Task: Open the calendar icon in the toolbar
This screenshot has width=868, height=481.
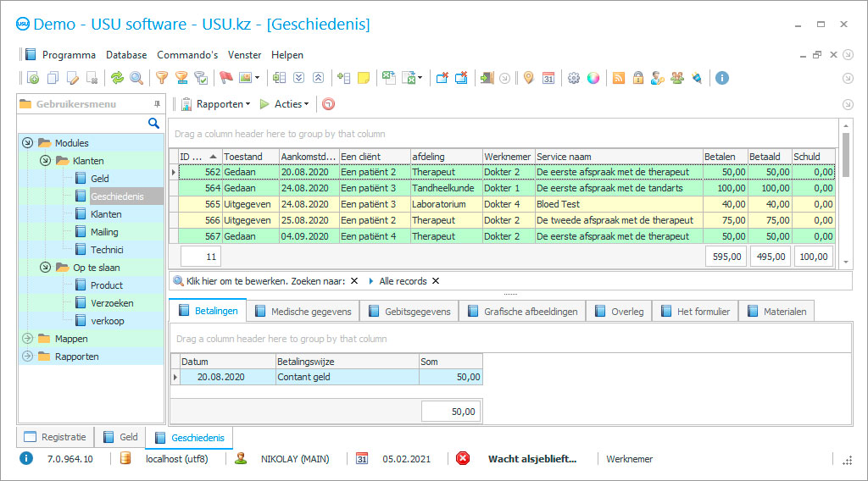Action: 548,78
